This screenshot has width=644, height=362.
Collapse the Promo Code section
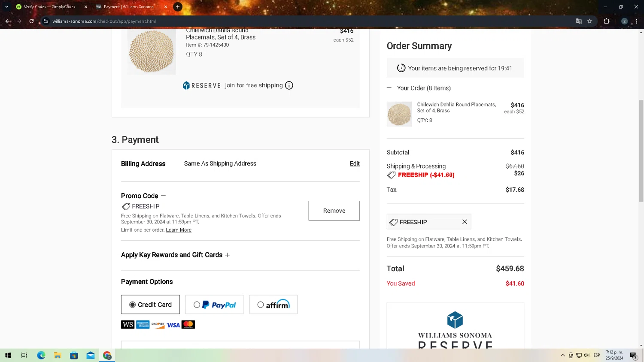coord(163,196)
